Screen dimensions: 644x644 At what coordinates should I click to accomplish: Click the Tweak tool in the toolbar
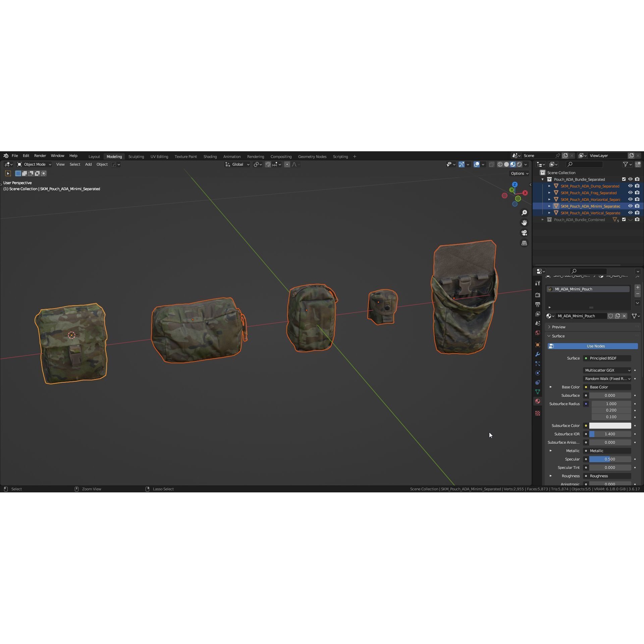point(8,173)
